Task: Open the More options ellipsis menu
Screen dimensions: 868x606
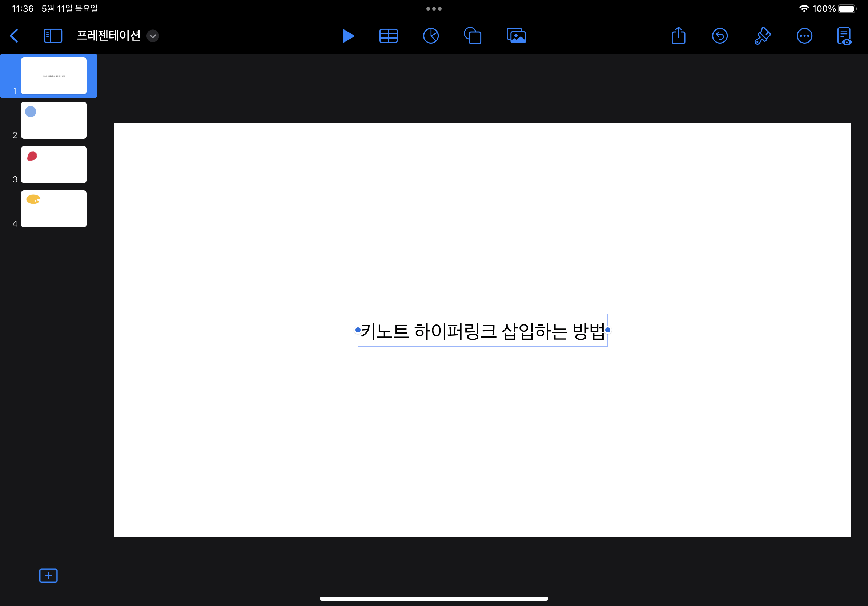Action: click(x=805, y=36)
